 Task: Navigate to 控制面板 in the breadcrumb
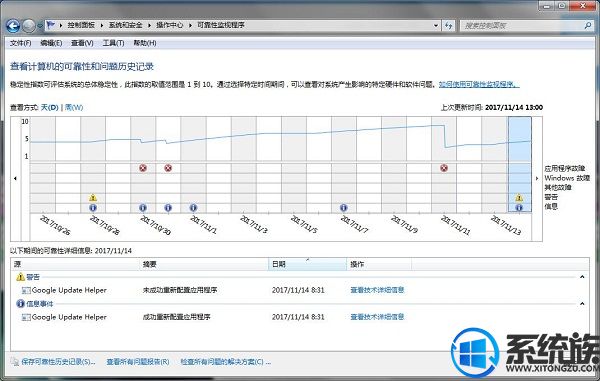(x=81, y=25)
